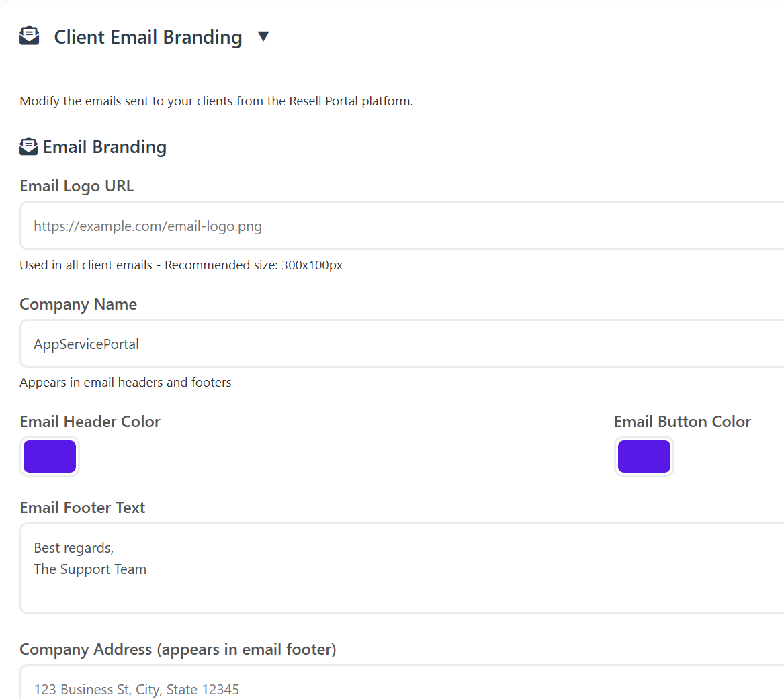This screenshot has height=699, width=784.
Task: Click into the Company Name field with AppServicePortal
Action: pyautogui.click(x=403, y=344)
